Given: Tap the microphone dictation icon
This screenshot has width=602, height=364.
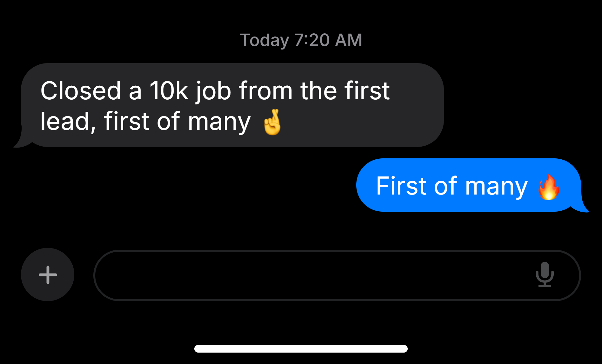Looking at the screenshot, I should pos(545,275).
